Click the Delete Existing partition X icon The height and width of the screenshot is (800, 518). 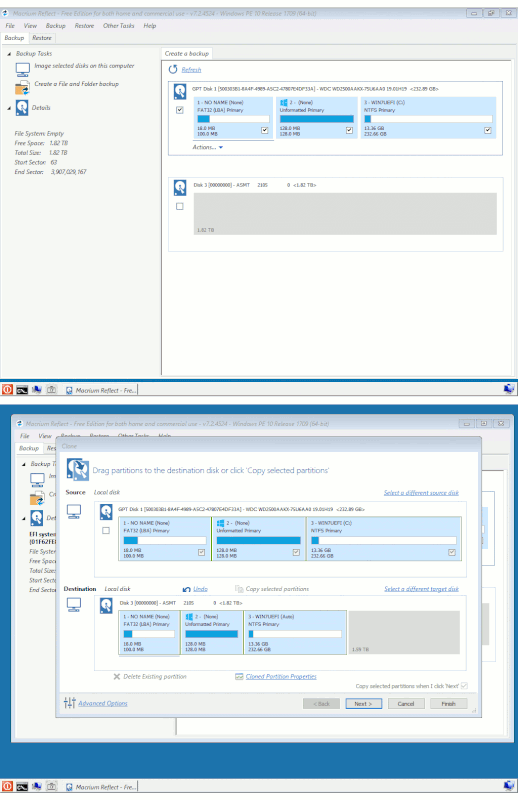(116, 677)
